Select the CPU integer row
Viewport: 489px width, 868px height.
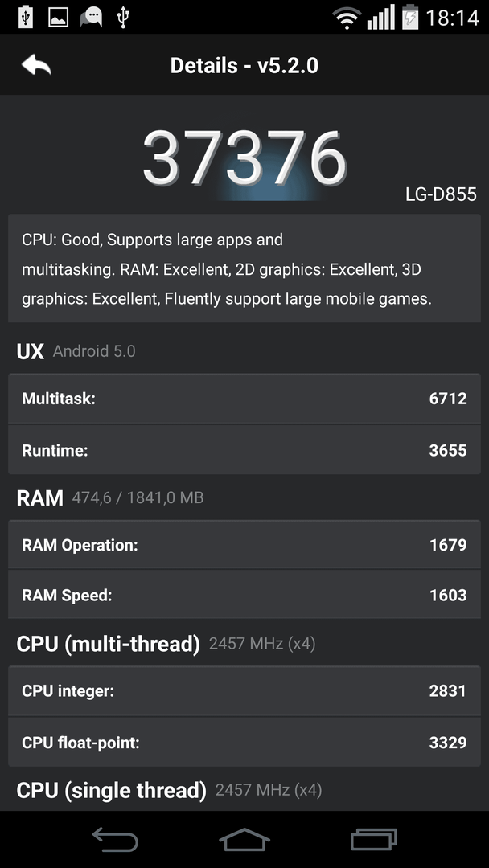[244, 691]
